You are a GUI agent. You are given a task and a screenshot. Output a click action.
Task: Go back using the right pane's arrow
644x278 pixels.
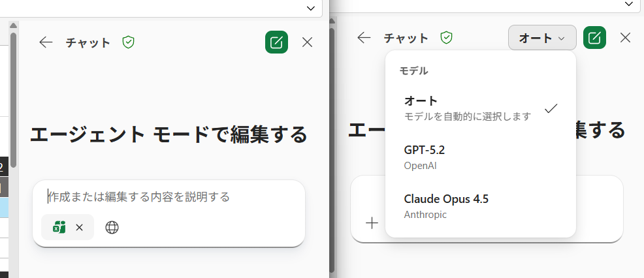click(x=364, y=38)
